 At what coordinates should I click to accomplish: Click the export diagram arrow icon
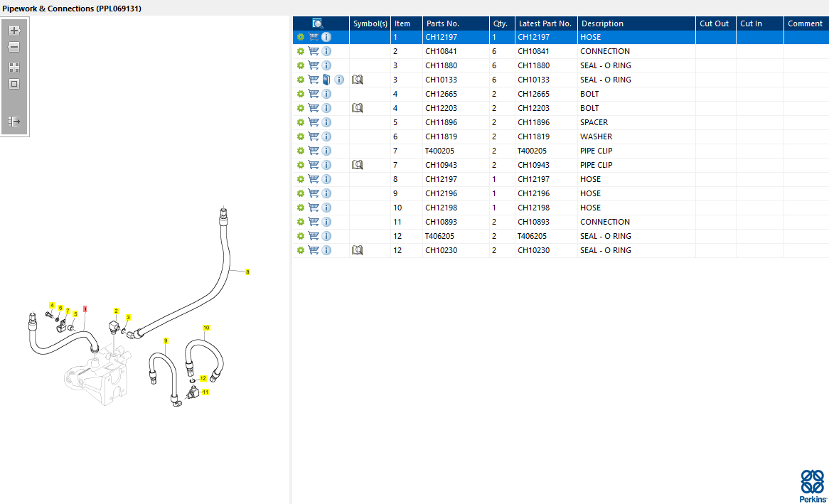coord(14,122)
